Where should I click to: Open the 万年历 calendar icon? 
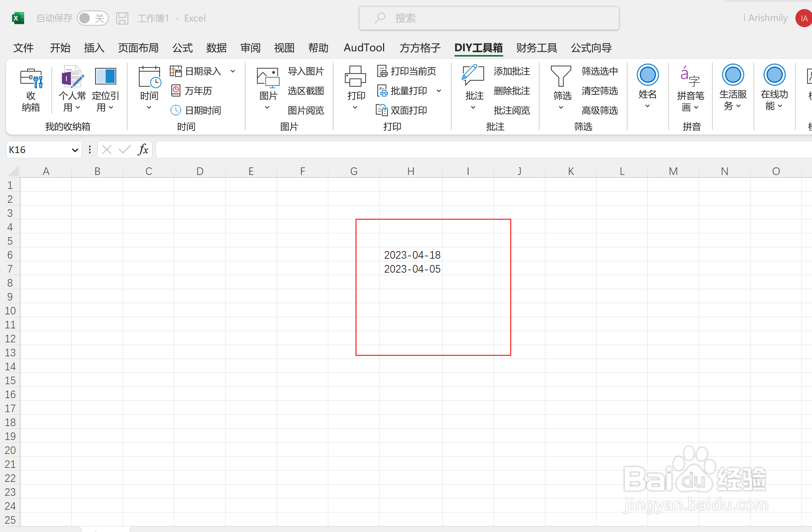[x=176, y=90]
